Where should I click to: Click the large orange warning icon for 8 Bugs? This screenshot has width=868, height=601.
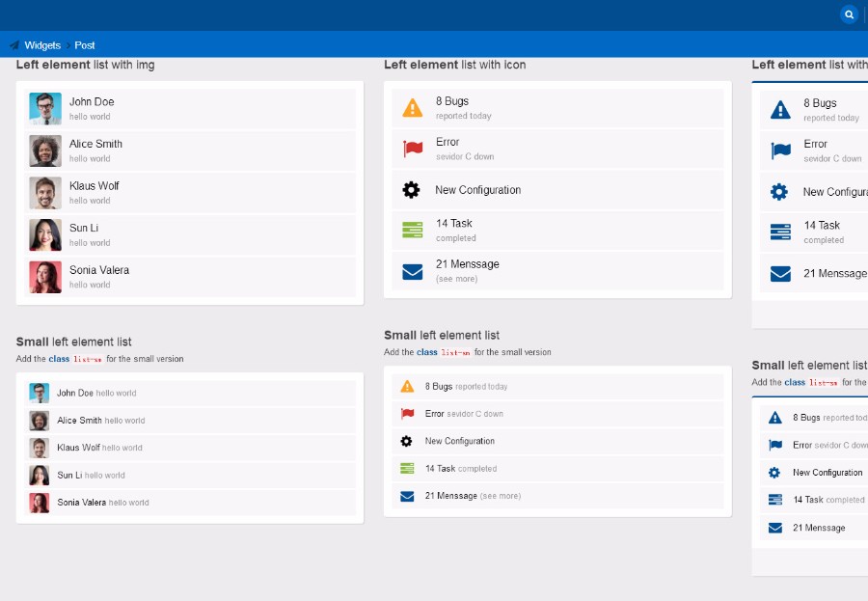(x=413, y=108)
